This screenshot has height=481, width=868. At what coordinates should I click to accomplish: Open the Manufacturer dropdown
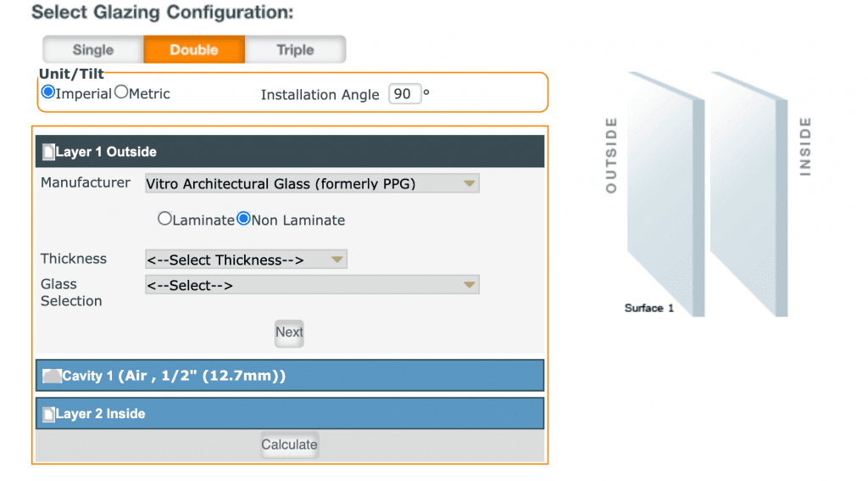311,183
